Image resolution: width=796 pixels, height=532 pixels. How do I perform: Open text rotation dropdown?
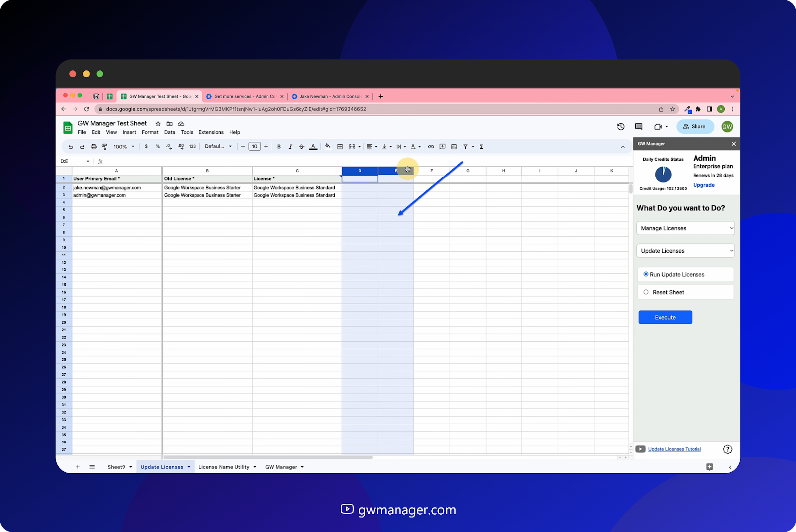tap(416, 147)
